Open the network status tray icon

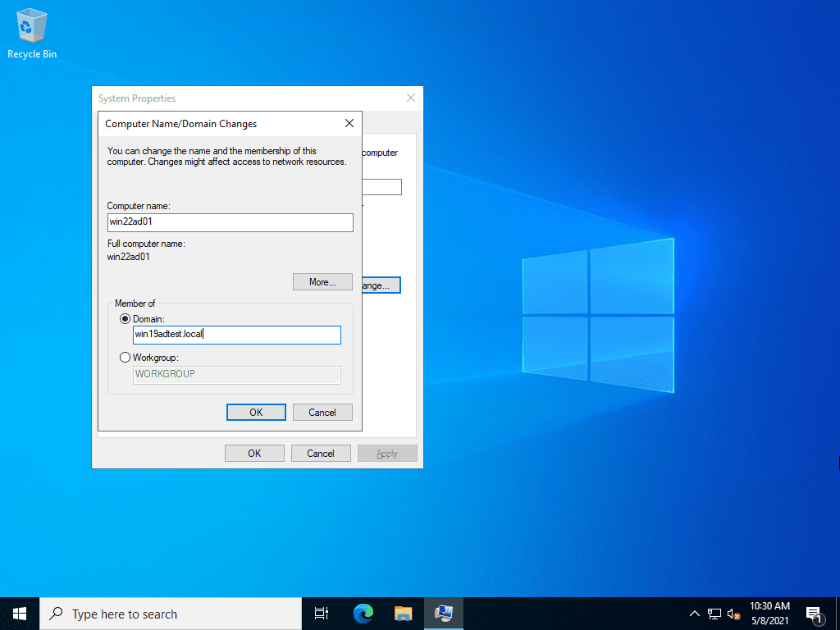[x=713, y=613]
